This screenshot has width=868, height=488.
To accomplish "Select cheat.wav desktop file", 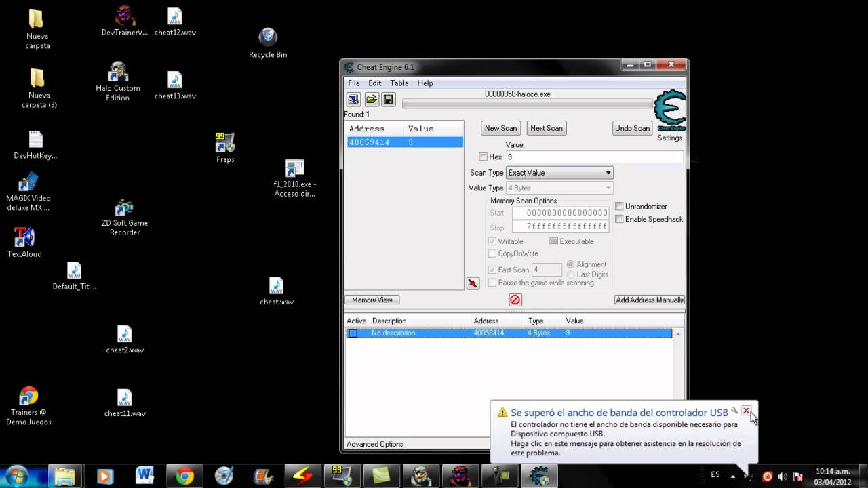I will (x=277, y=291).
